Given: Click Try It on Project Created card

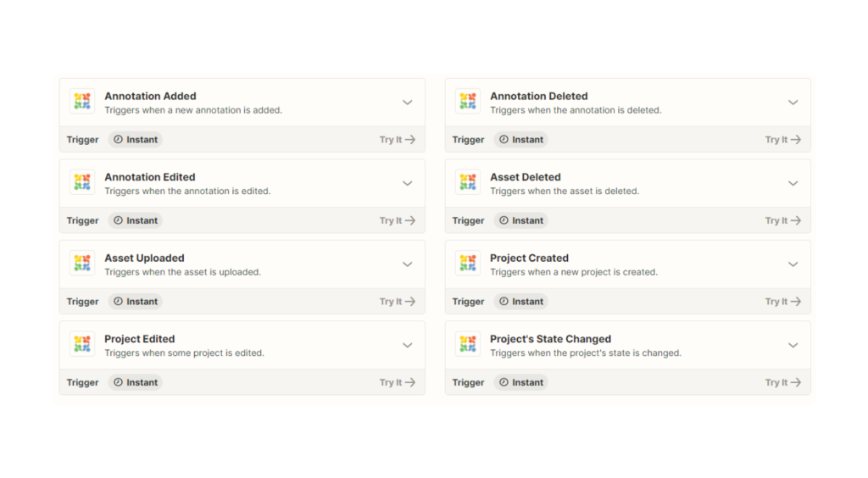Looking at the screenshot, I should (x=782, y=302).
